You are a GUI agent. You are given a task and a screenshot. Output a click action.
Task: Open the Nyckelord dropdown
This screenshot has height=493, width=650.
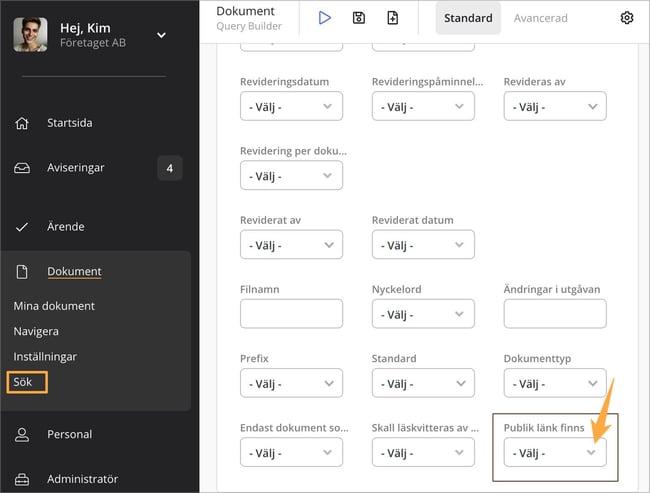tap(423, 314)
